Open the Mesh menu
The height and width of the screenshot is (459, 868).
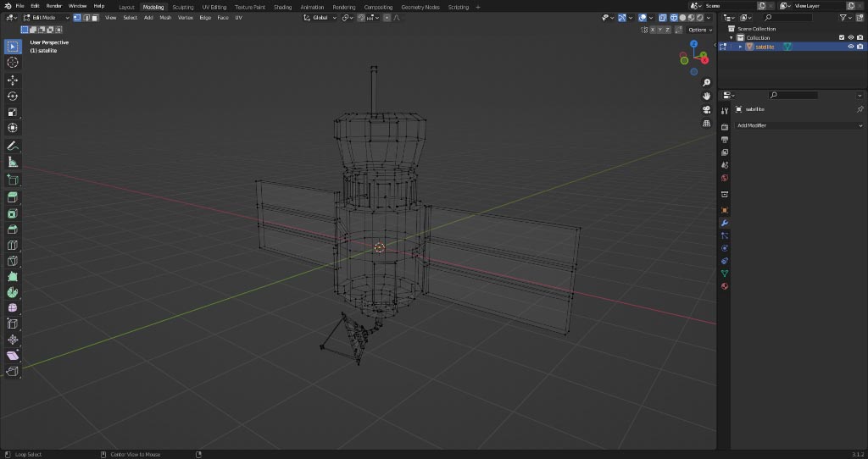point(165,17)
